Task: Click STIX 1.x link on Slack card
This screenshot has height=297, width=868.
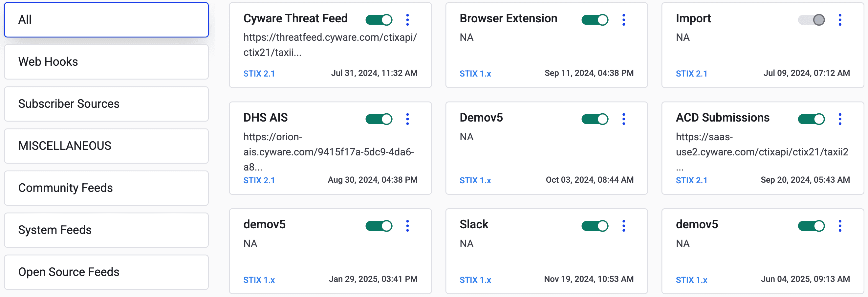Action: [x=475, y=280]
